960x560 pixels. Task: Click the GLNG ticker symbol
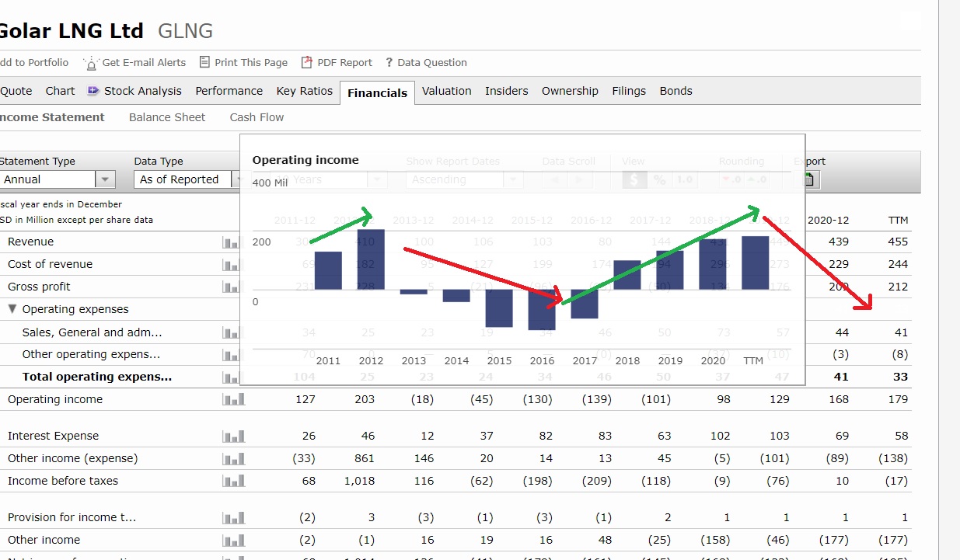(x=185, y=31)
